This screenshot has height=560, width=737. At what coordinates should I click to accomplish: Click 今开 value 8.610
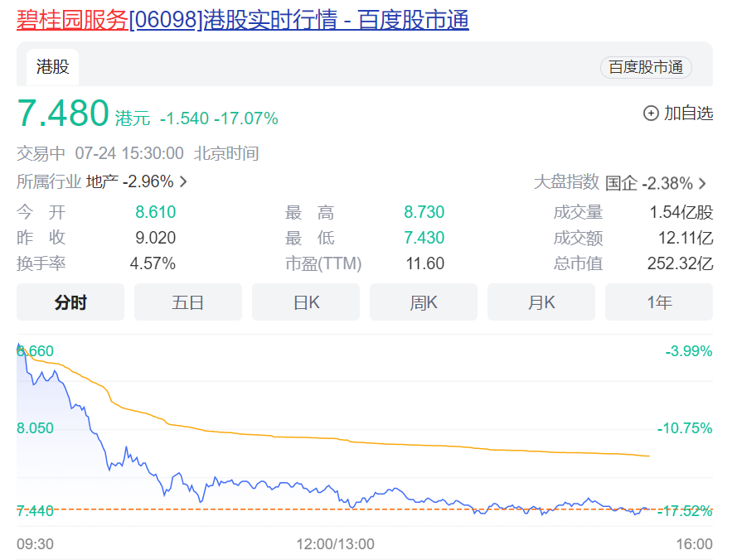[156, 212]
